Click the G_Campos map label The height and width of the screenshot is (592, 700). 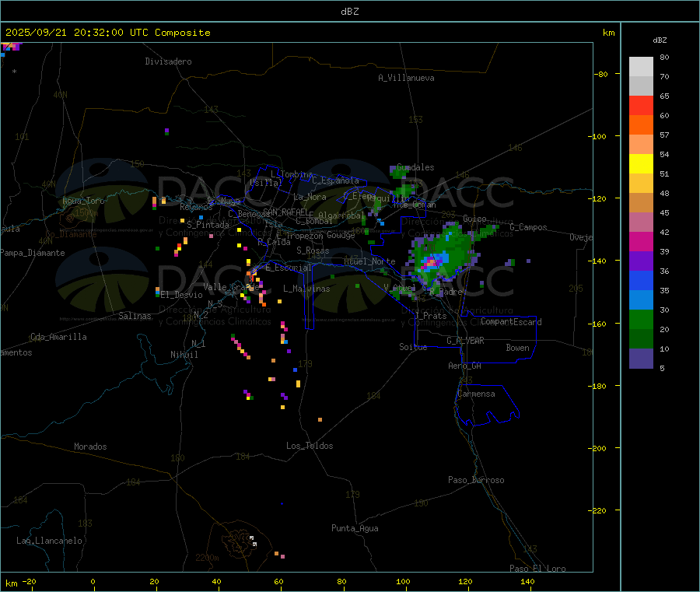[528, 227]
